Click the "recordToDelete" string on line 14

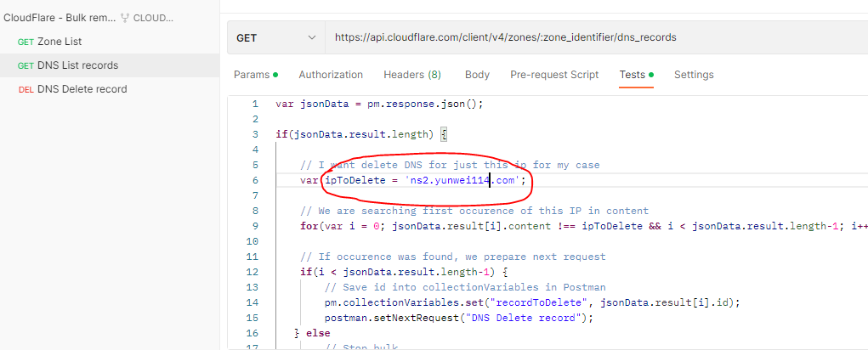point(541,302)
